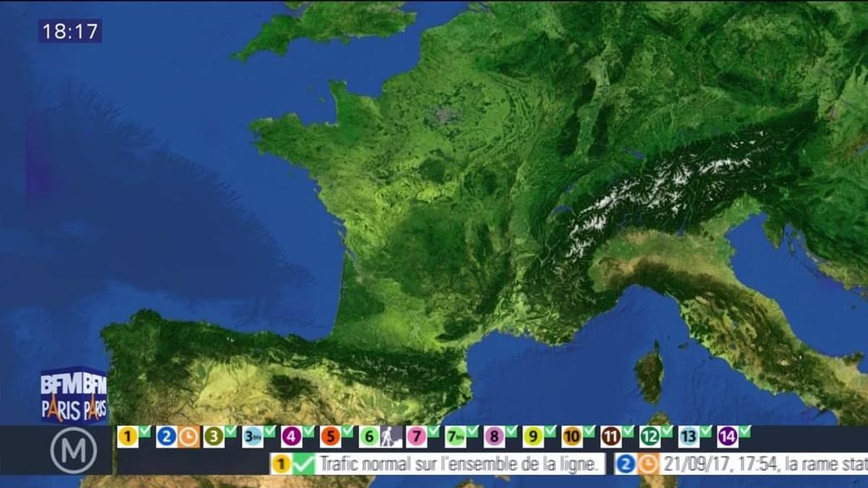Screen dimensions: 868x488
Task: Click 'Trafic normal sur l'ensemble de la ligne.' text
Action: [460, 464]
